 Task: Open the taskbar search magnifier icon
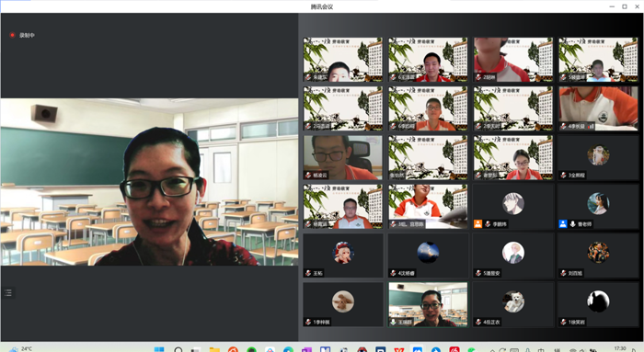(178, 349)
